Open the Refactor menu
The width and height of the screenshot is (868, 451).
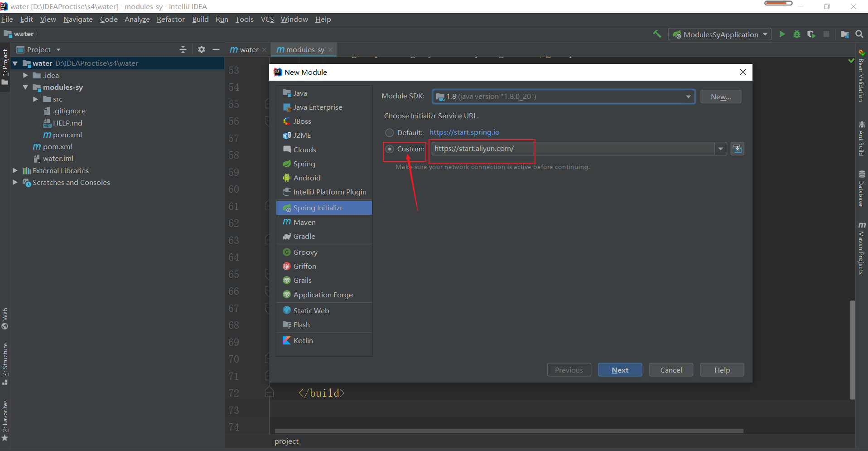click(171, 19)
